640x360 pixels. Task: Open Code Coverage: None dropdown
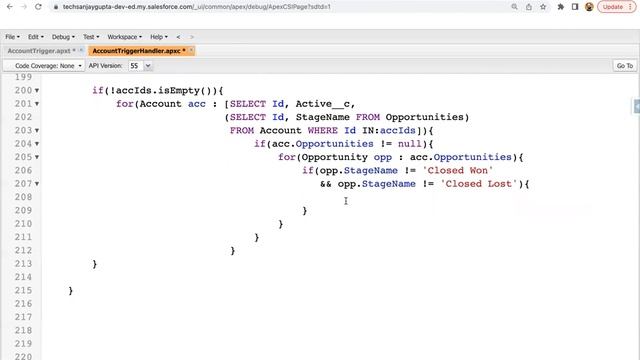44,65
